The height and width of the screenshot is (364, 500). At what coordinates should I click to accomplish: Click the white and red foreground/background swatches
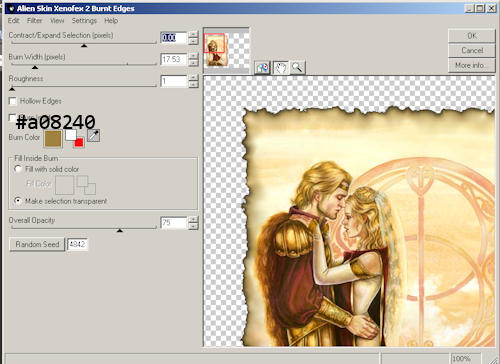pos(75,138)
